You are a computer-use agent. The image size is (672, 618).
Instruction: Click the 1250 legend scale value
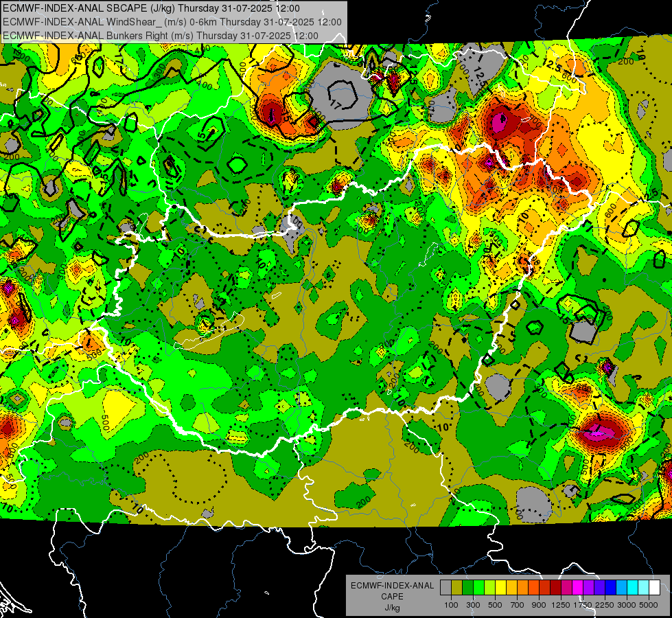pyautogui.click(x=561, y=605)
